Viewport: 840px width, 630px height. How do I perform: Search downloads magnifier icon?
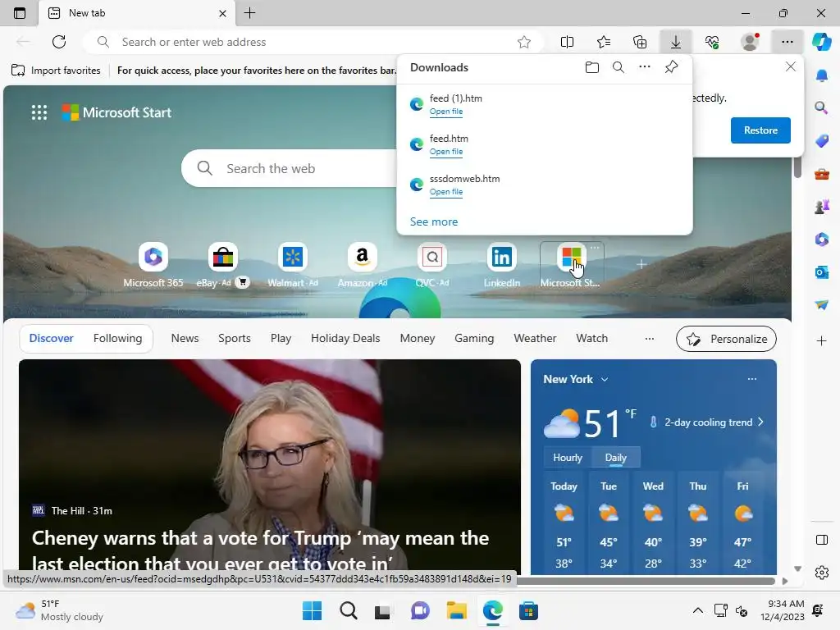[619, 67]
